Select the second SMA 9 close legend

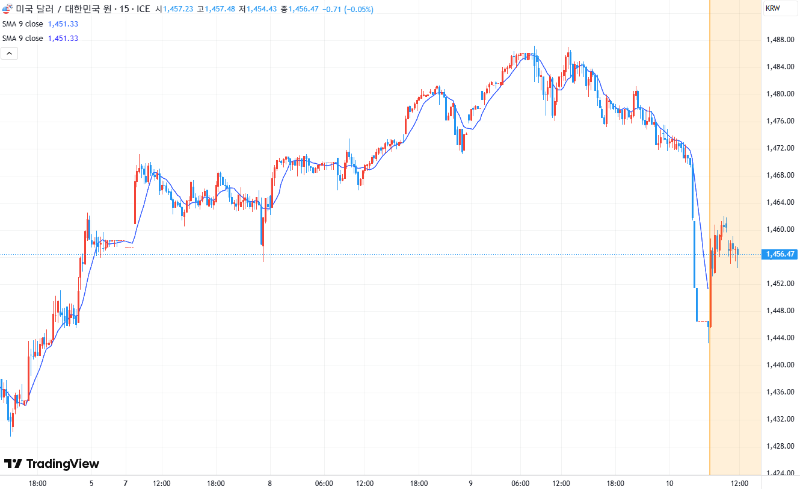[22, 38]
